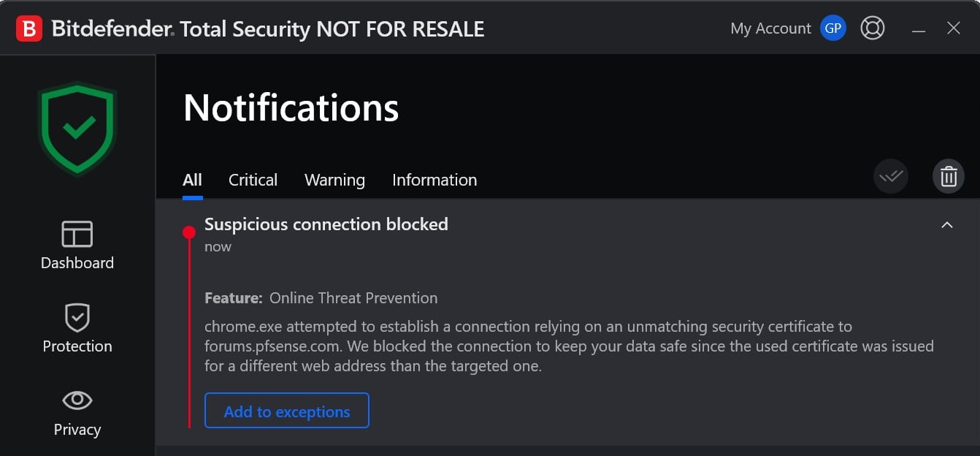Open the Privacy eye section
Image resolution: width=980 pixels, height=456 pixels.
(77, 411)
